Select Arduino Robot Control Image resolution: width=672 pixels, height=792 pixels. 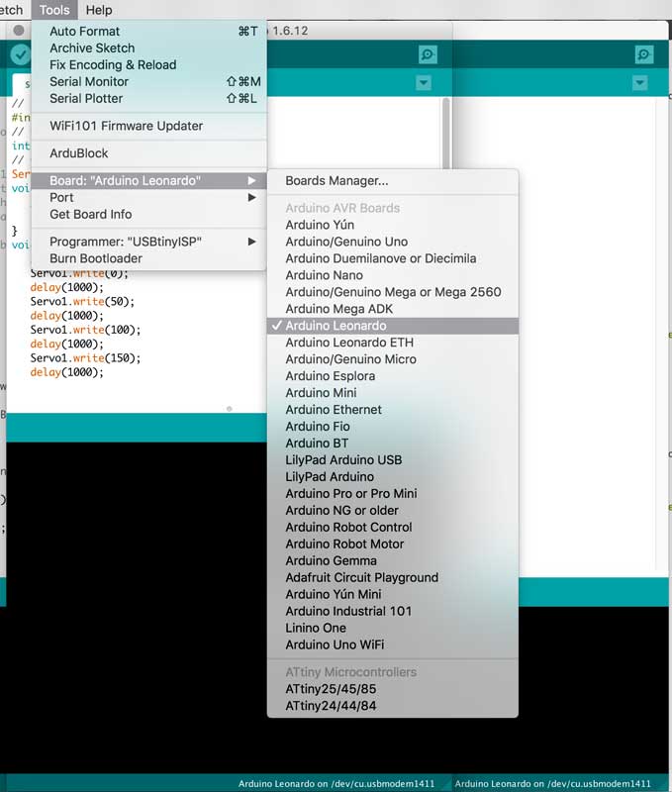(393, 527)
